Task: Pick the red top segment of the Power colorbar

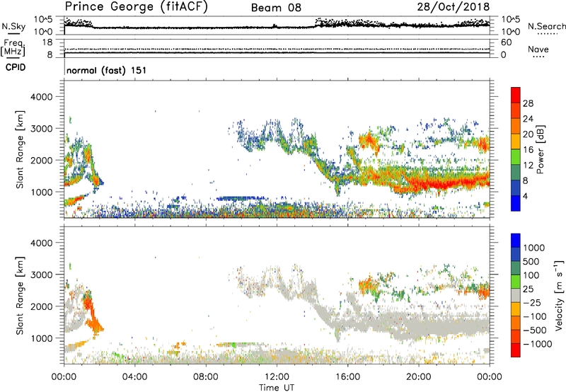Action: pos(516,96)
